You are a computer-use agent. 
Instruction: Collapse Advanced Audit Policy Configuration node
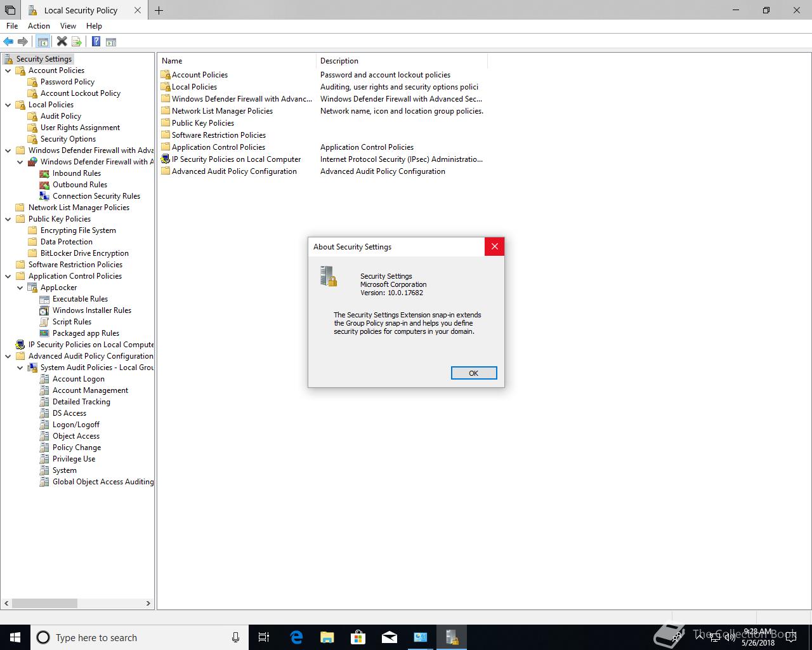click(x=8, y=356)
